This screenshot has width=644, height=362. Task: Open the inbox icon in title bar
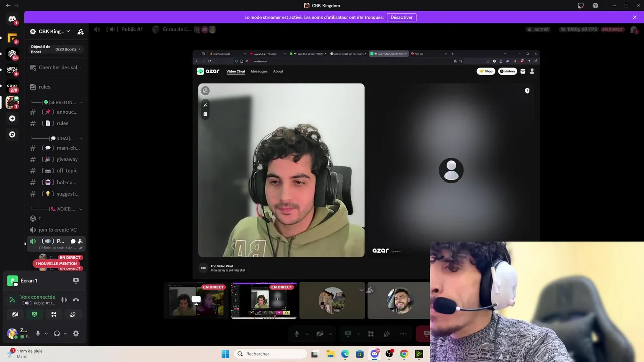581,6
